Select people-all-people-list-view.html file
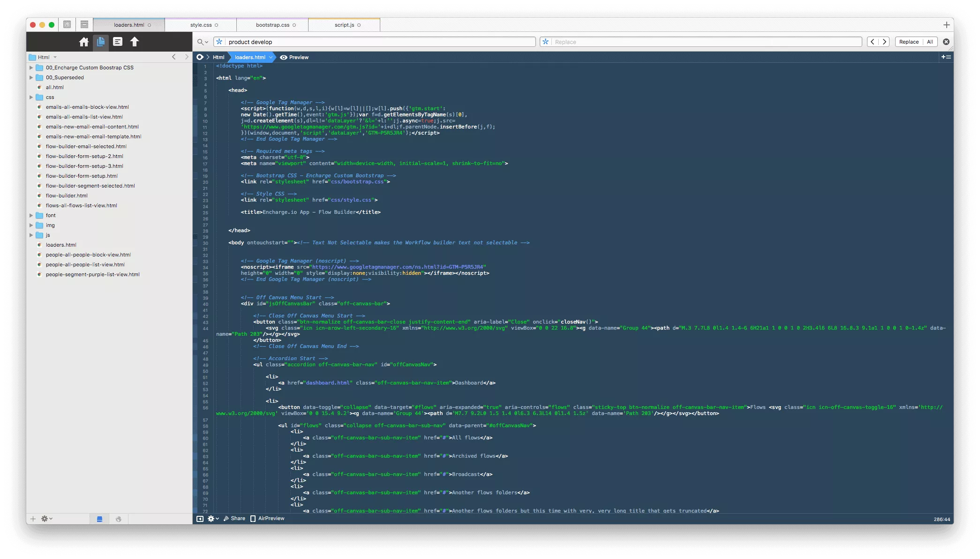 click(85, 264)
